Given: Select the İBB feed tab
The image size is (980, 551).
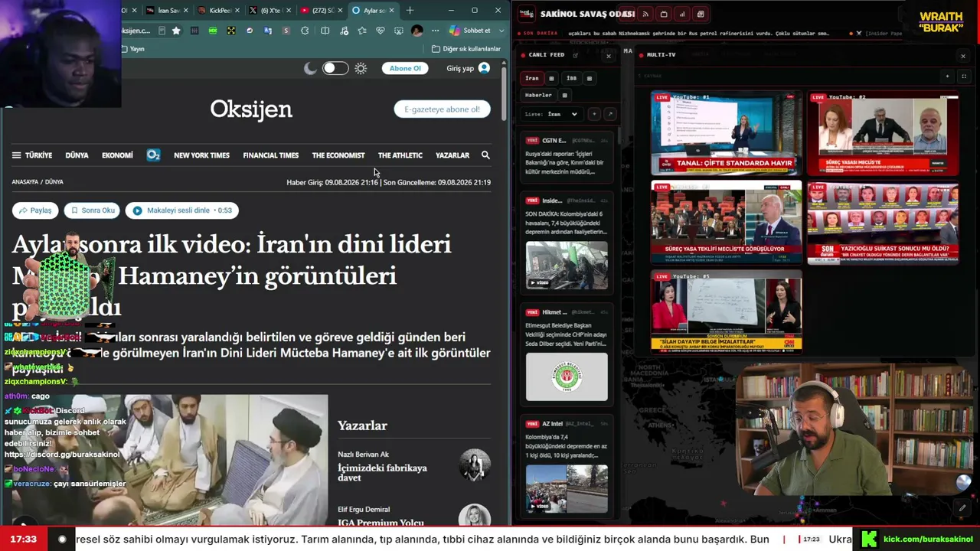Looking at the screenshot, I should 571,78.
